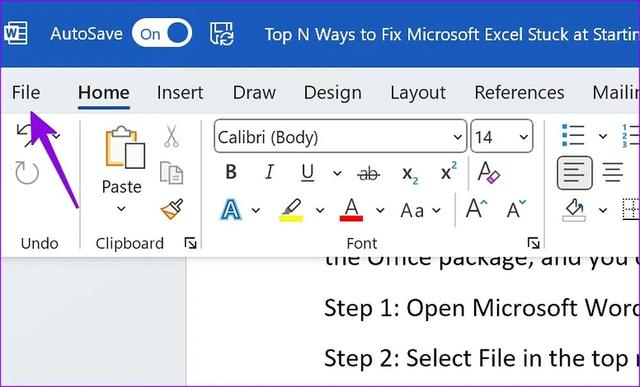Viewport: 640px width, 387px height.
Task: Apply Strikethrough to text
Action: click(x=369, y=173)
